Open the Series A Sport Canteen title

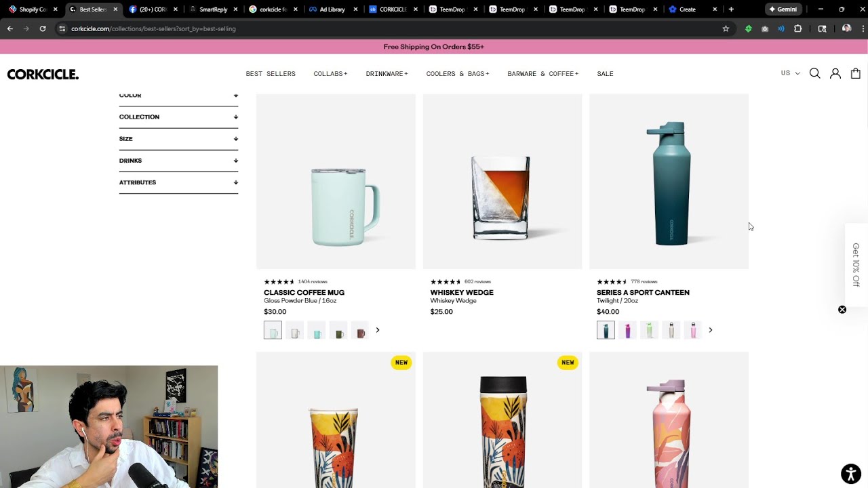643,293
